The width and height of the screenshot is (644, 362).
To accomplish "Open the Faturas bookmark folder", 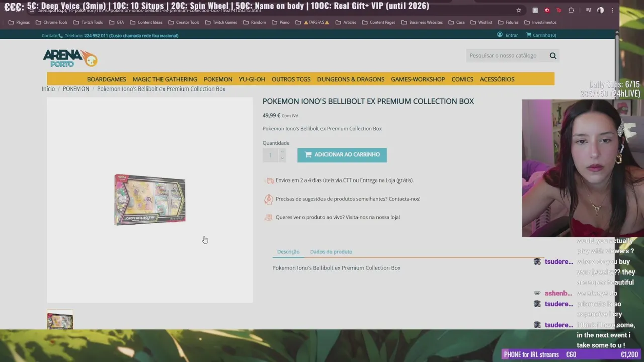I will coord(508,22).
